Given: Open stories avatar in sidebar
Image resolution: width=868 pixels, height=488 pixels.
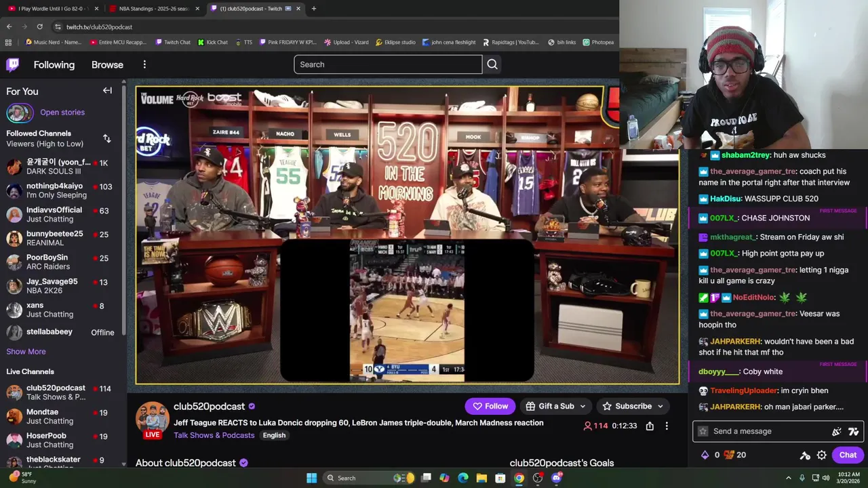Looking at the screenshot, I should tap(20, 113).
